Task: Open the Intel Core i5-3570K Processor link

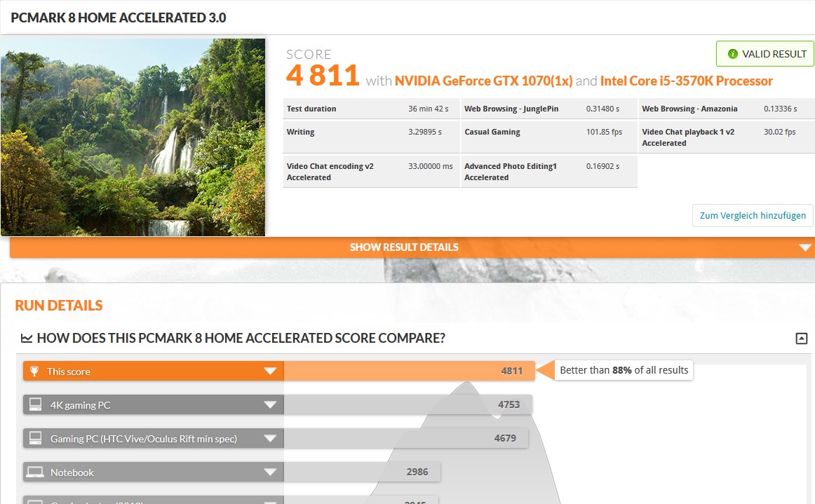Action: (686, 81)
